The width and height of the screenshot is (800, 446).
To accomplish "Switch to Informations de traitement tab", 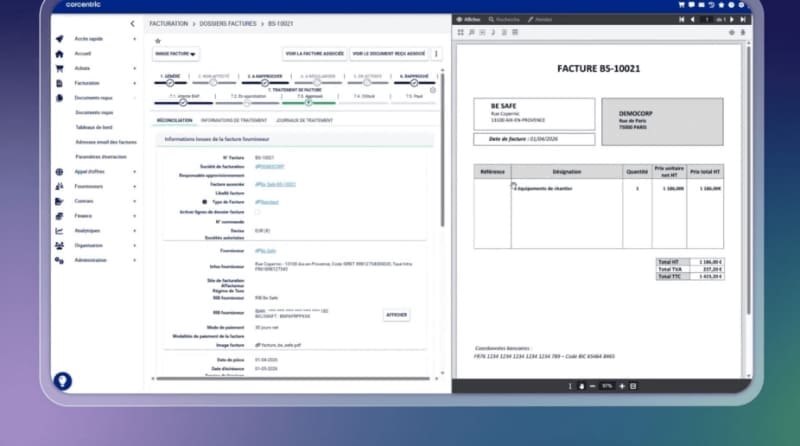I will 234,120.
